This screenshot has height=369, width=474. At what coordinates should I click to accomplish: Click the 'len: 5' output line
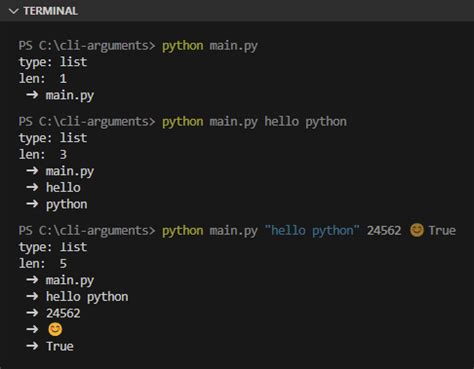tap(43, 264)
